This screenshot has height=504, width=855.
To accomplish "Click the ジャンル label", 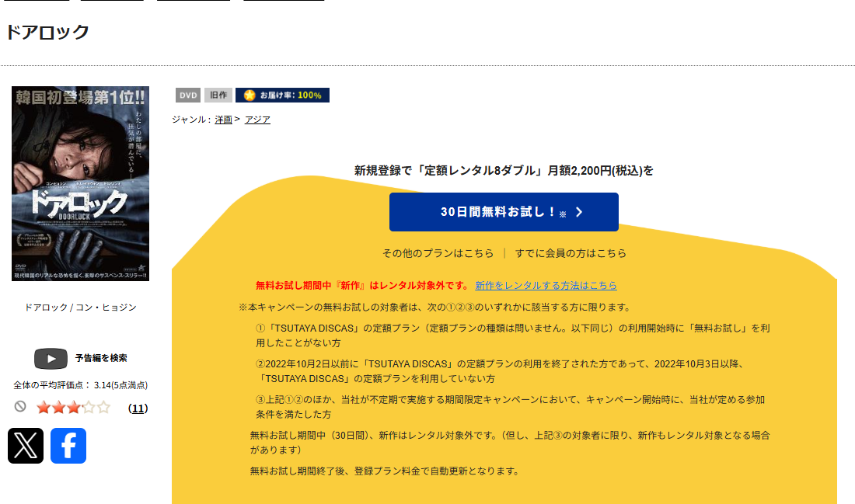I will (191, 120).
